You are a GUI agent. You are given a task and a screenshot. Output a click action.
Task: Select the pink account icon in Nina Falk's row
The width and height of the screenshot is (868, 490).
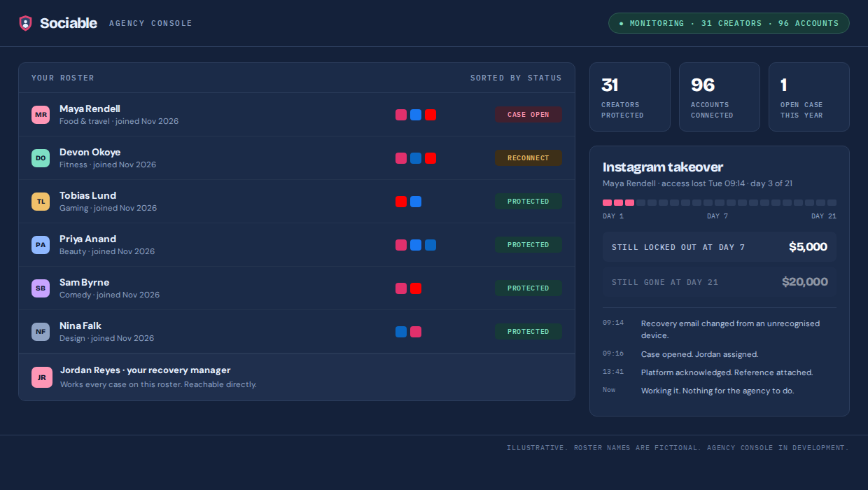(x=416, y=332)
